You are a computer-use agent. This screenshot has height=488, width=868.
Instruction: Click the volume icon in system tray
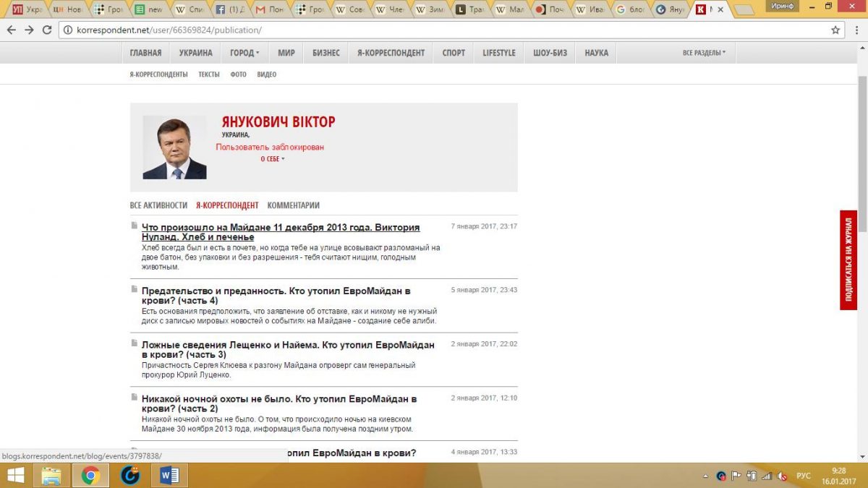click(782, 476)
